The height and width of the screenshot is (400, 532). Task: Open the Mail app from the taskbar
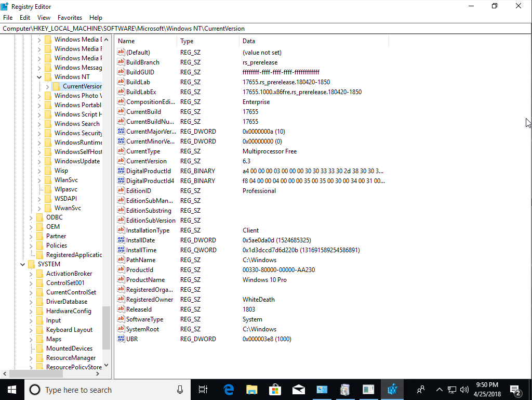click(299, 390)
